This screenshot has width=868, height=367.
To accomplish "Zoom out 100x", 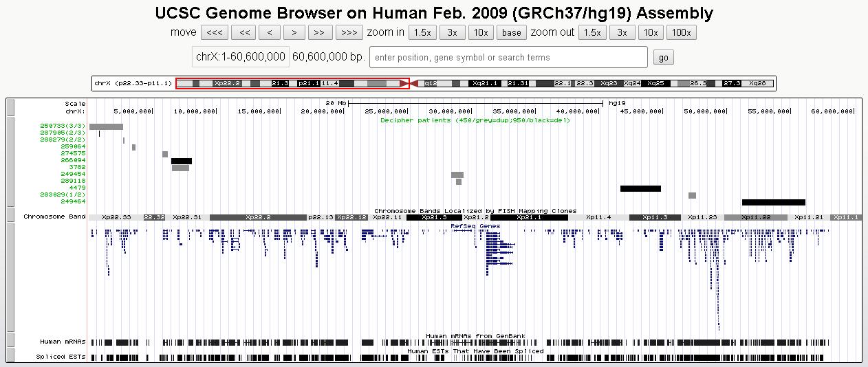I will point(681,32).
